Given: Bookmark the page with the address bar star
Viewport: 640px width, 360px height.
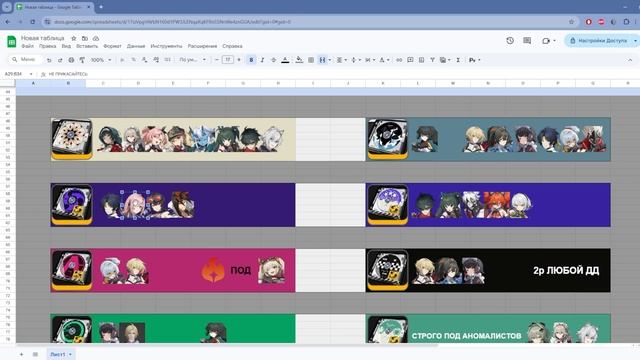Looking at the screenshot, I should [571, 22].
